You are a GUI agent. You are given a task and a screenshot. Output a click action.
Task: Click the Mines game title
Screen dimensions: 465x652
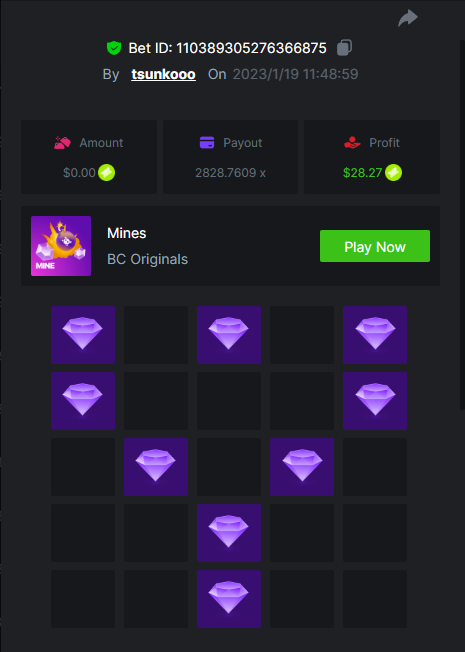tap(126, 233)
